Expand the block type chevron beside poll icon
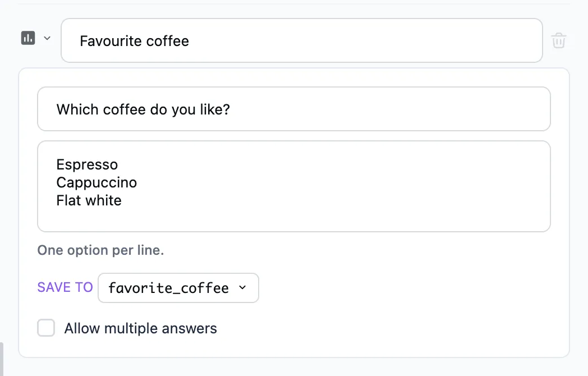Screen dimensions: 588x376 coord(47,38)
